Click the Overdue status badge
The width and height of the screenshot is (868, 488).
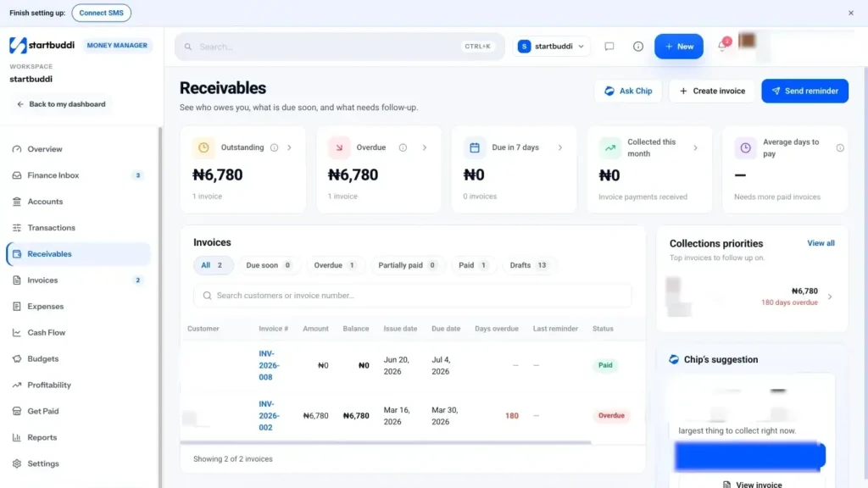tap(611, 415)
